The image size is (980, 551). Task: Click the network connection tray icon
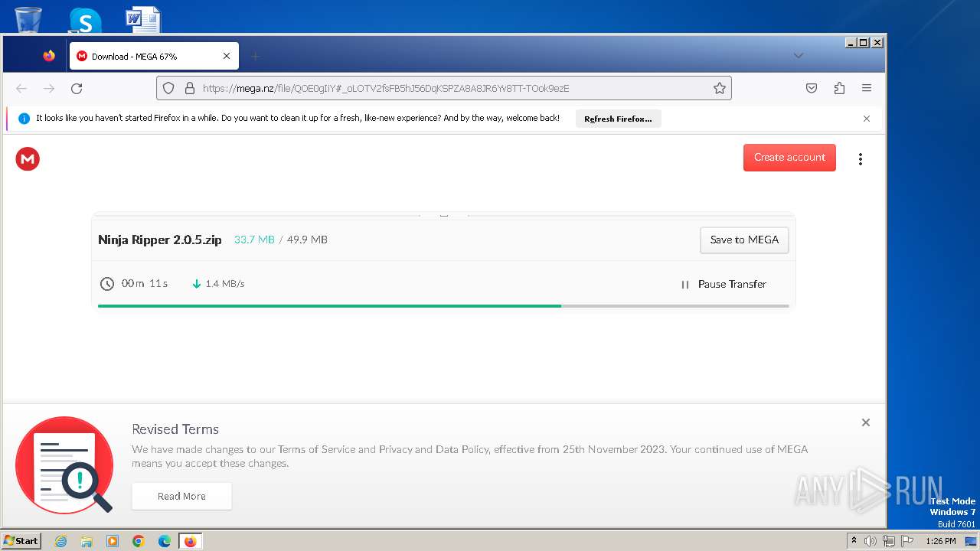pos(889,541)
